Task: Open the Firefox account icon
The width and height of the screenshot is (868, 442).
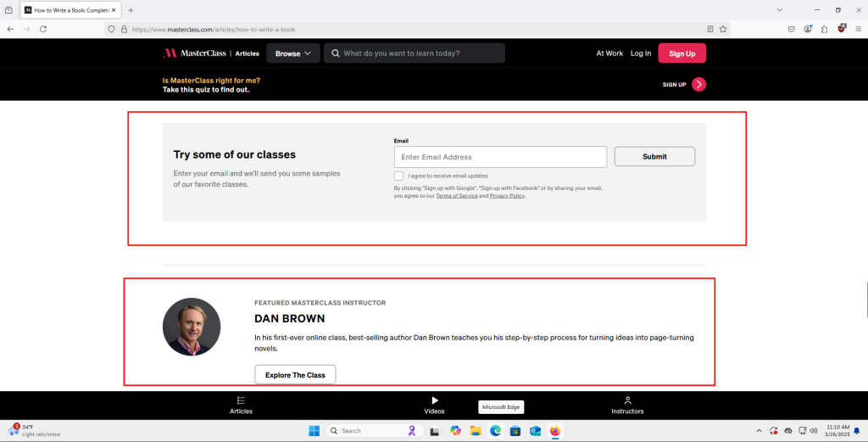Action: coord(808,30)
